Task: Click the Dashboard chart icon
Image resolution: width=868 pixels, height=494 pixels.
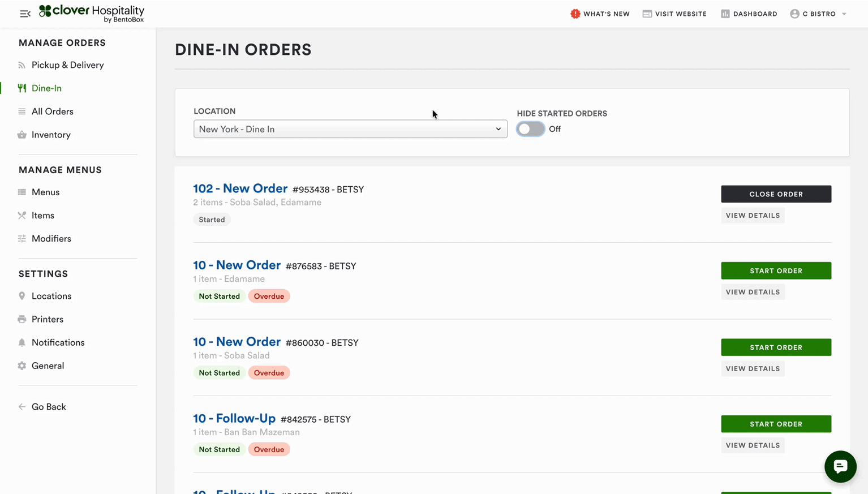Action: 725,14
